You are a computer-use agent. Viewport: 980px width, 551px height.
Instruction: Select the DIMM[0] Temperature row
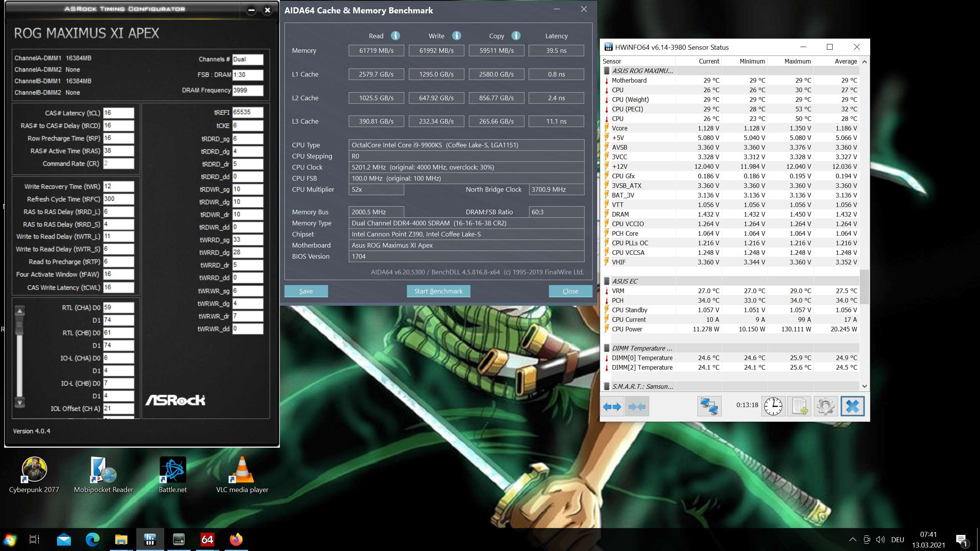pos(730,358)
